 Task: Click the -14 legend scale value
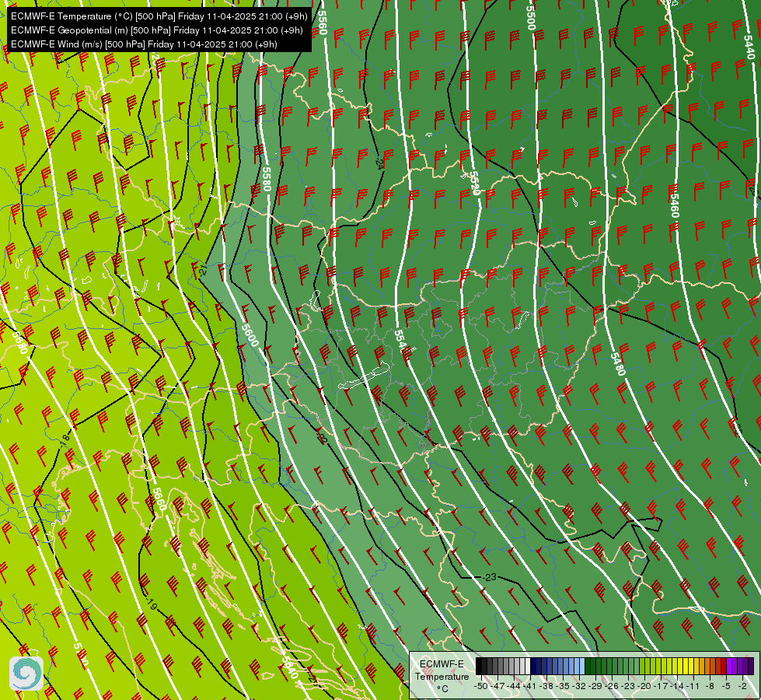click(677, 686)
